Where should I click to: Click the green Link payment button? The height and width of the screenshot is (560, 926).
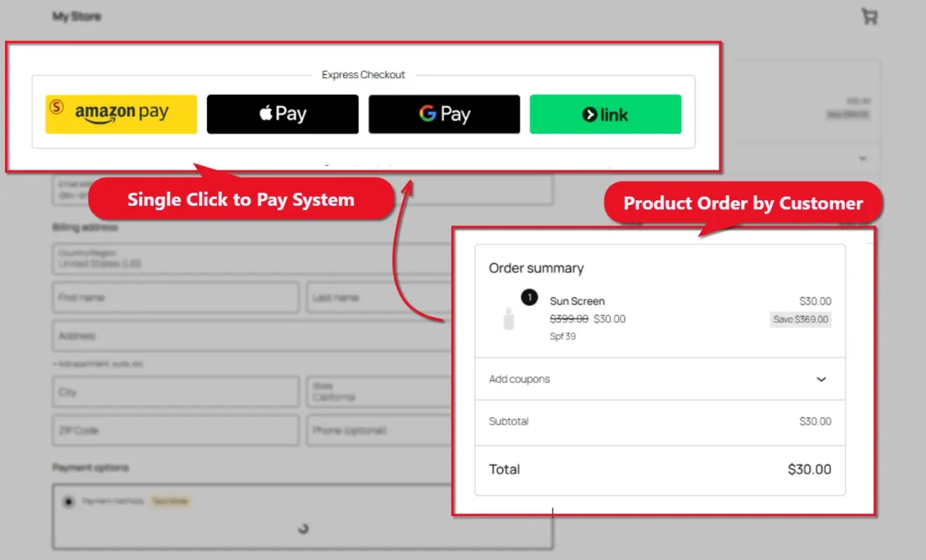[605, 114]
